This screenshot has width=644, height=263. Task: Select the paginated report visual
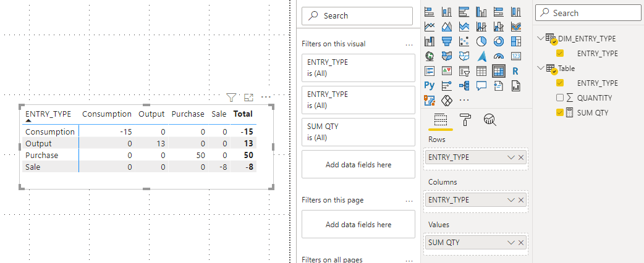tap(516, 85)
